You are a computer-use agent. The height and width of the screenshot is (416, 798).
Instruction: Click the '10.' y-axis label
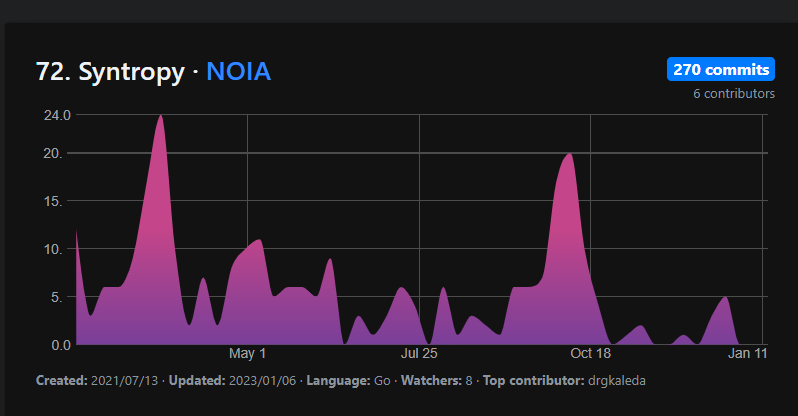click(x=53, y=249)
